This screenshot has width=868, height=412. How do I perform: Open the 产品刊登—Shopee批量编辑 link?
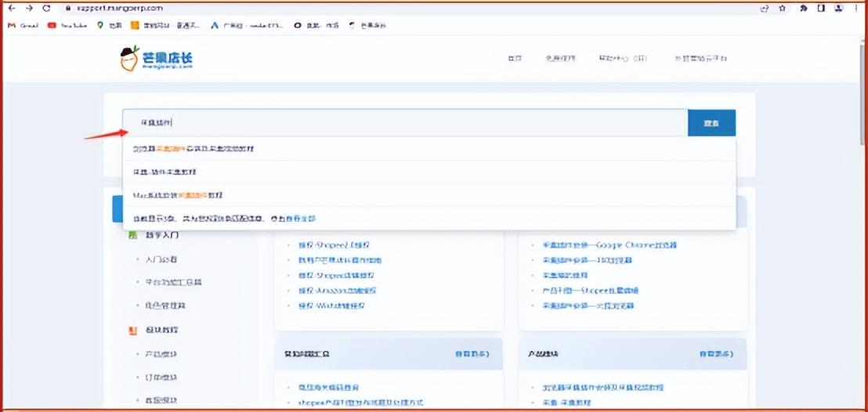591,291
